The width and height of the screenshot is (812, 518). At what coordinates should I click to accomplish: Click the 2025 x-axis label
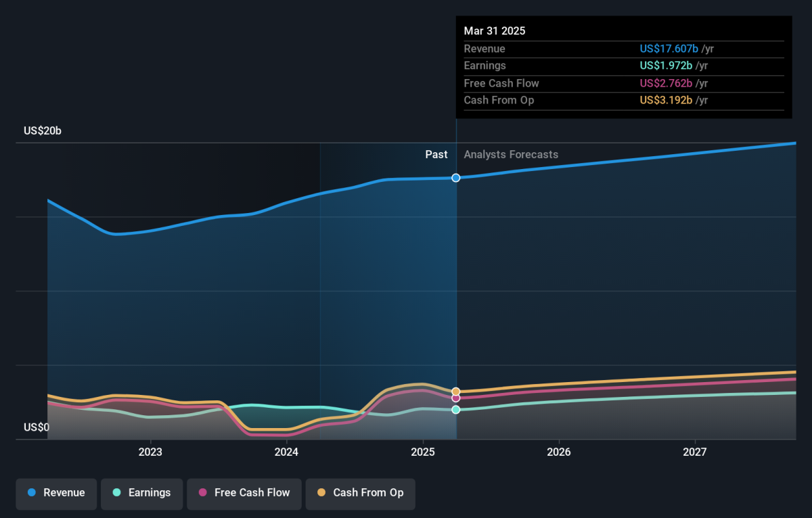pos(423,452)
